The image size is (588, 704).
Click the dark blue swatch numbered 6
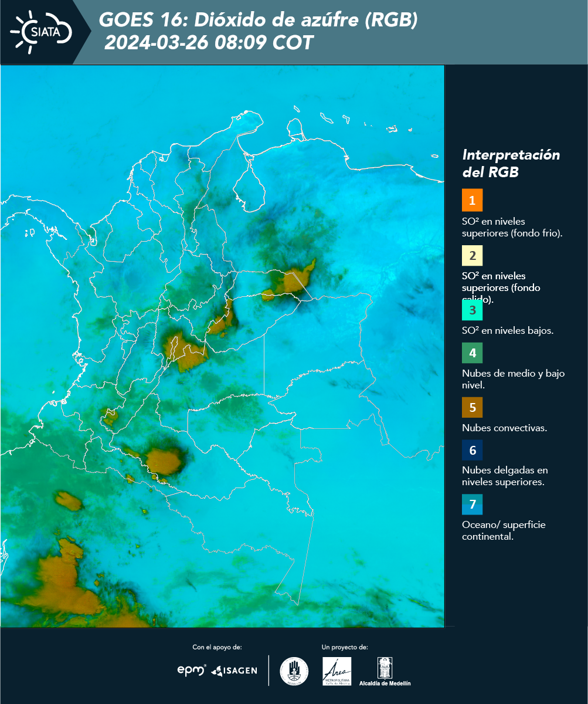click(472, 451)
